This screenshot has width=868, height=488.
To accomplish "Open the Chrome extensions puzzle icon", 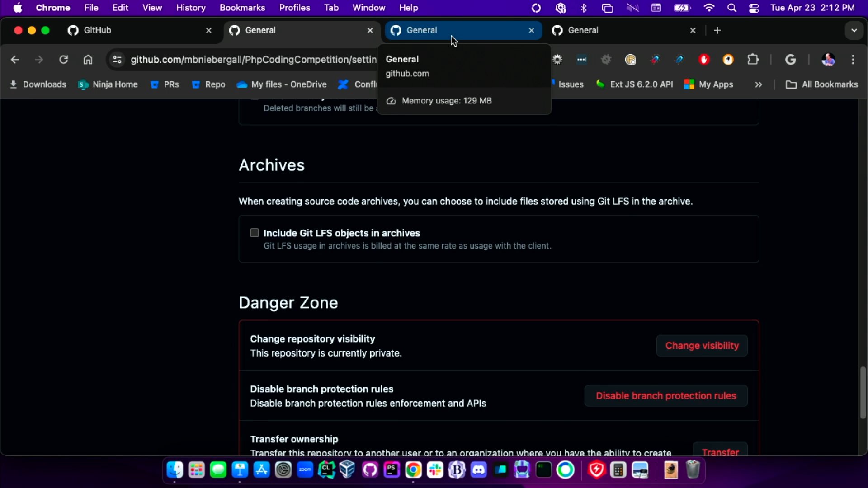I will click(x=753, y=60).
